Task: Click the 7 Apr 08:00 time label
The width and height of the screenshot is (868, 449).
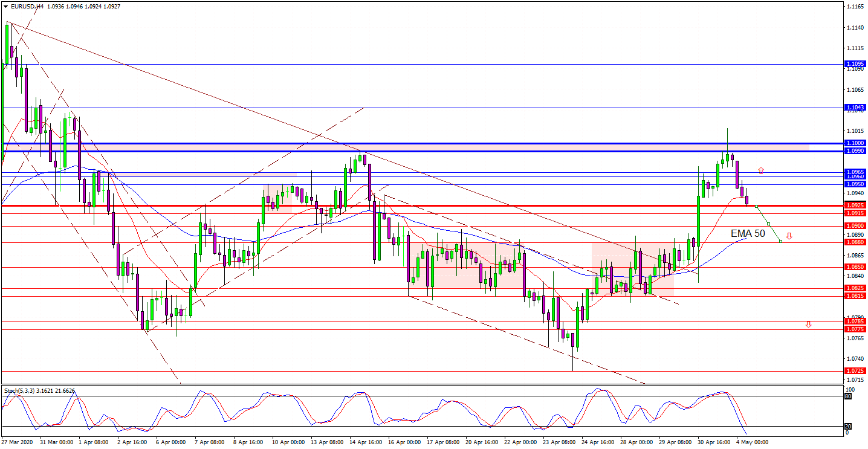Action: coord(210,442)
